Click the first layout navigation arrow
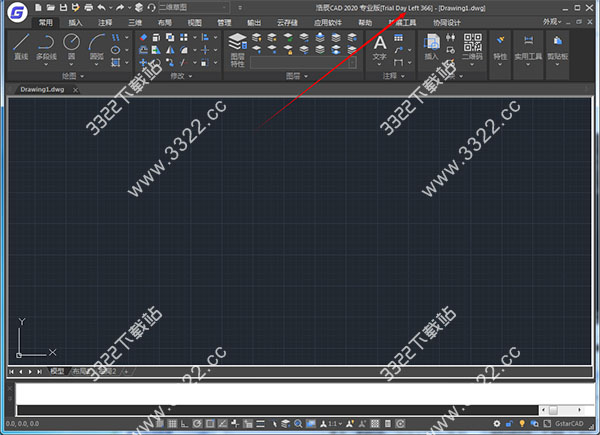The image size is (600, 435). [11, 371]
